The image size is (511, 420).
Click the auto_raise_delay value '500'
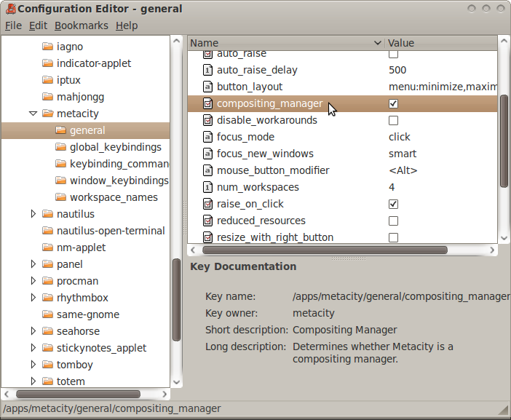397,70
